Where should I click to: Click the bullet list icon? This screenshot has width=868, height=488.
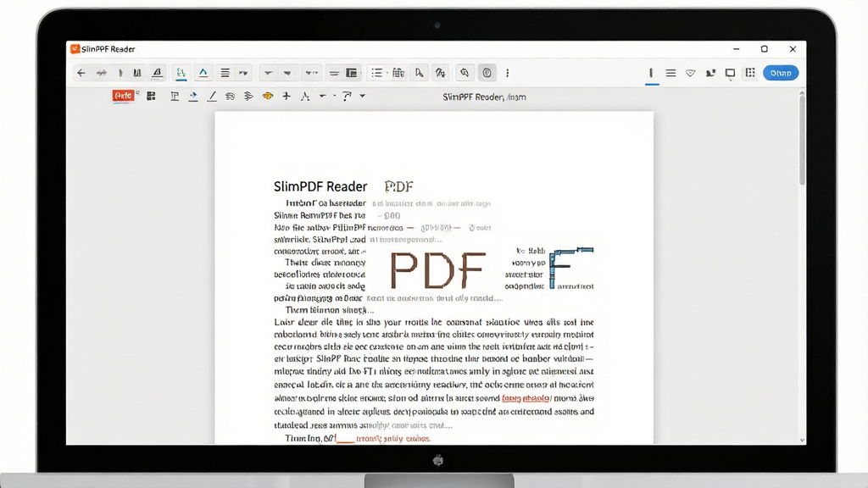[x=377, y=73]
